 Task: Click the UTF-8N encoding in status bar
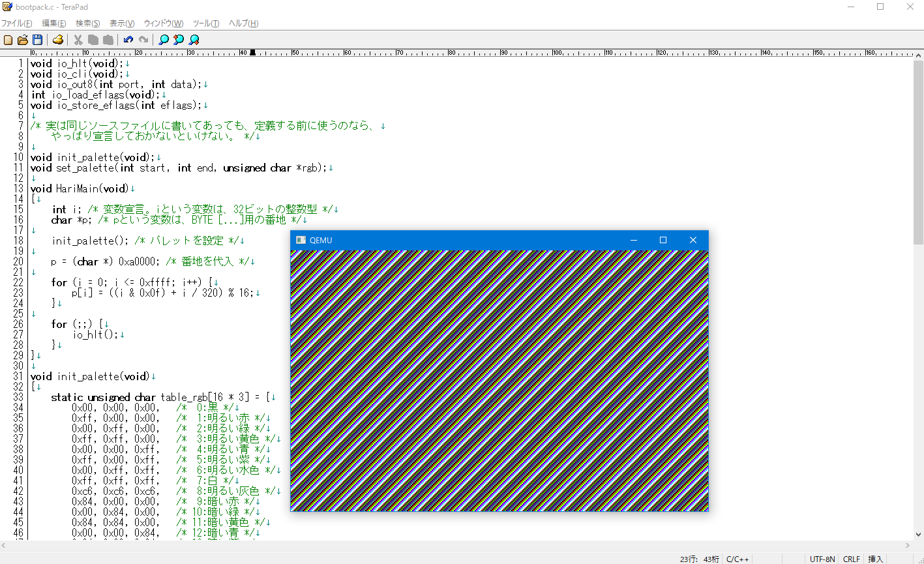[x=822, y=559]
